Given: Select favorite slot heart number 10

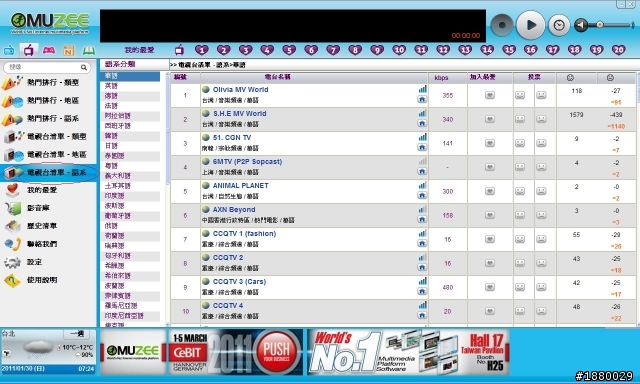Looking at the screenshot, I should point(399,50).
